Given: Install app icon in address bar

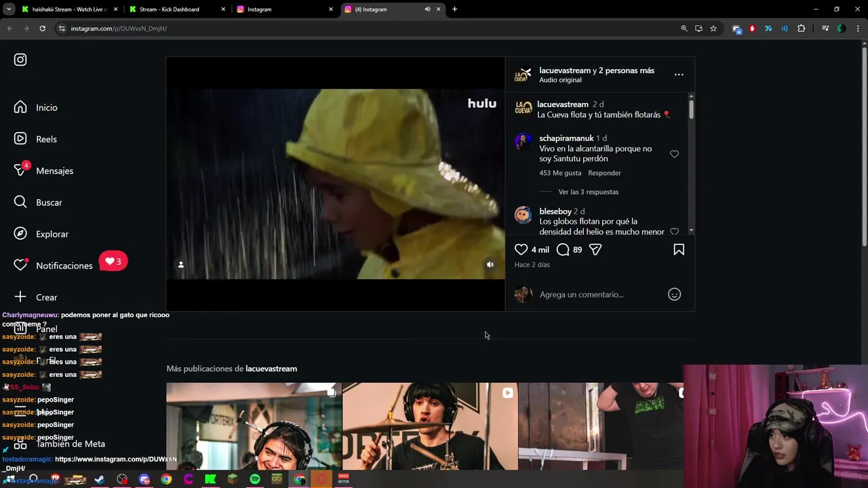Looking at the screenshot, I should click(698, 28).
